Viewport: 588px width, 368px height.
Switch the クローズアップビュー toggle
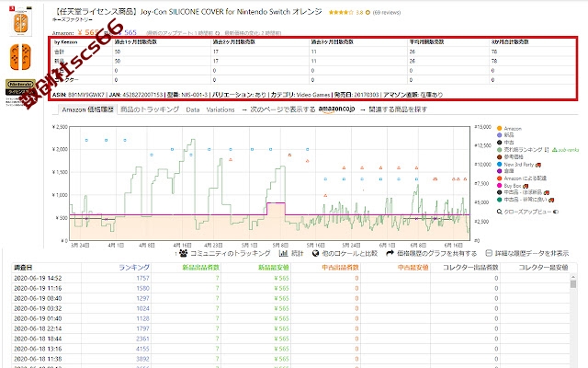(556, 212)
